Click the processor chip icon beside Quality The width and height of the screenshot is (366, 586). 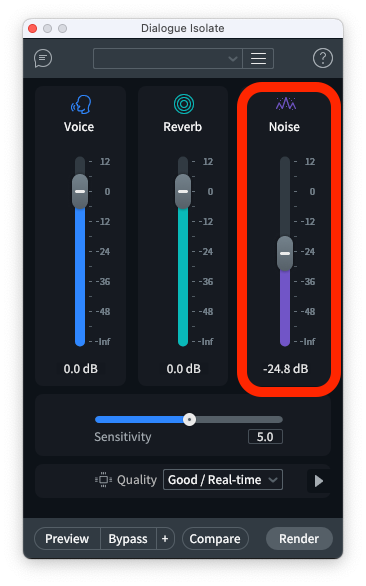click(x=103, y=479)
